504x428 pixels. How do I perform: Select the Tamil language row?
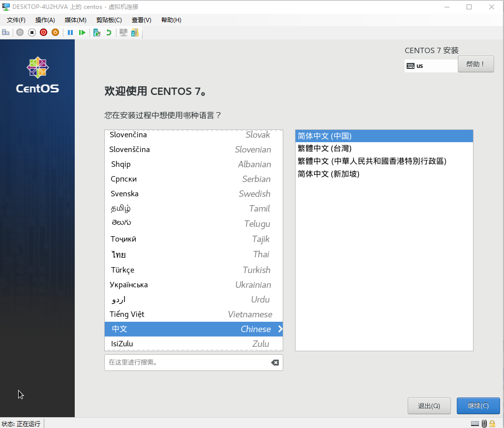point(194,209)
